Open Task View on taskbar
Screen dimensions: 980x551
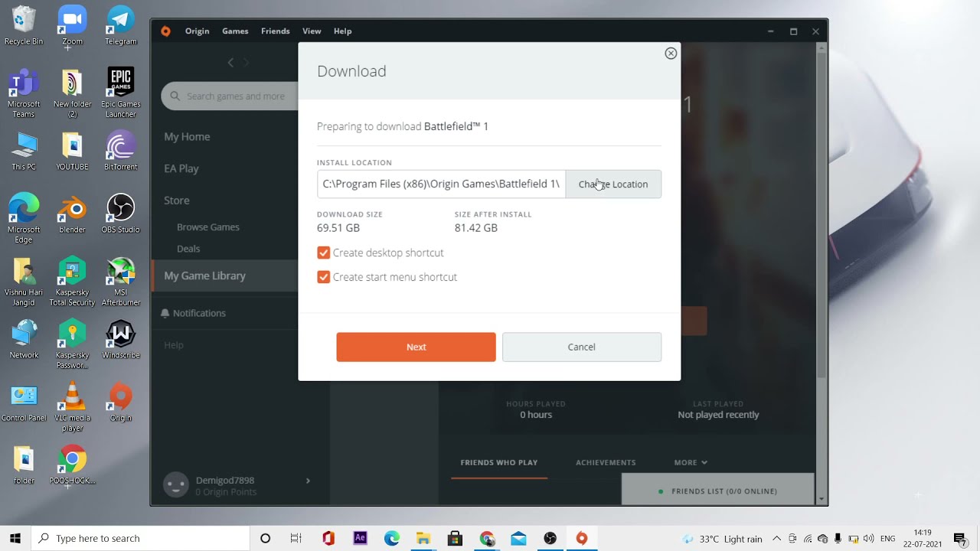296,538
